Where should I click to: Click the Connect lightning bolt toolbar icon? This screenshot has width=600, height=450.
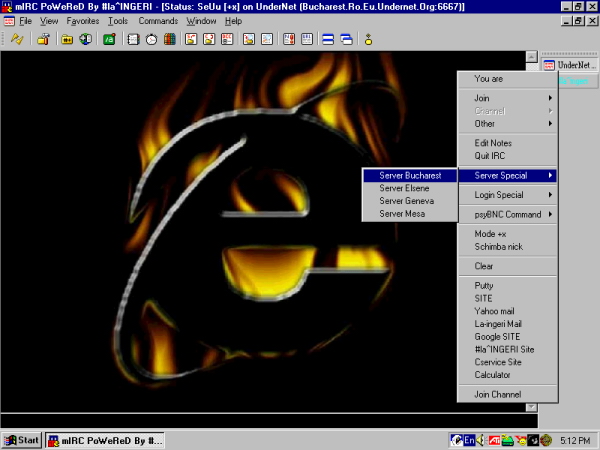17,39
